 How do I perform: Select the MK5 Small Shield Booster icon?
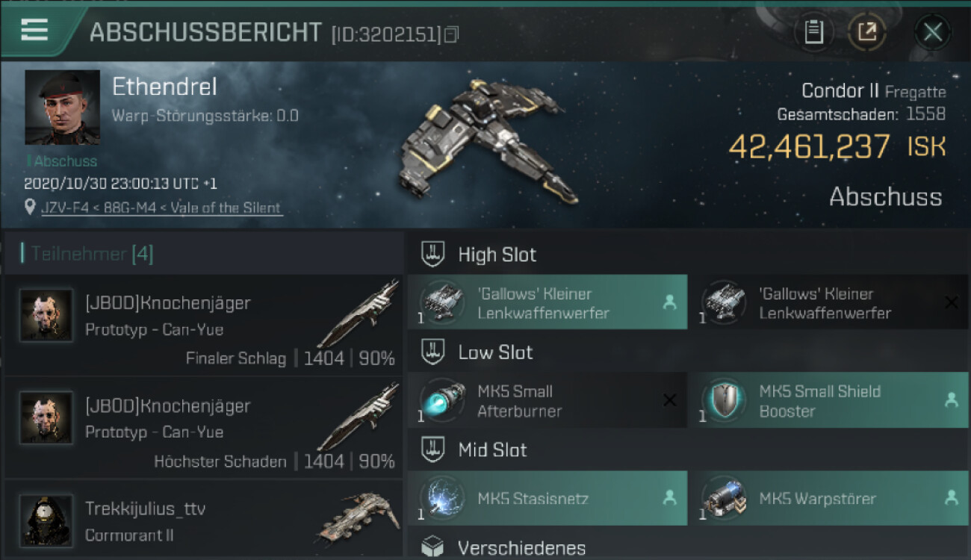pos(724,400)
